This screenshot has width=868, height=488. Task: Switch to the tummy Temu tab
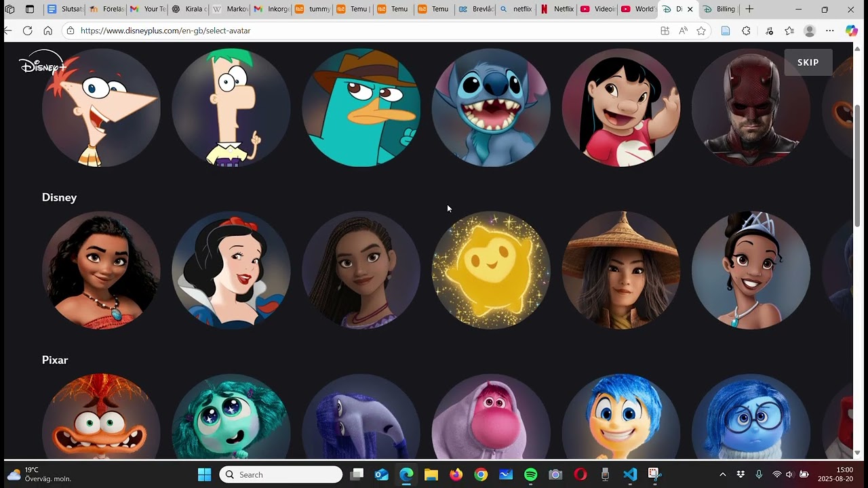311,9
